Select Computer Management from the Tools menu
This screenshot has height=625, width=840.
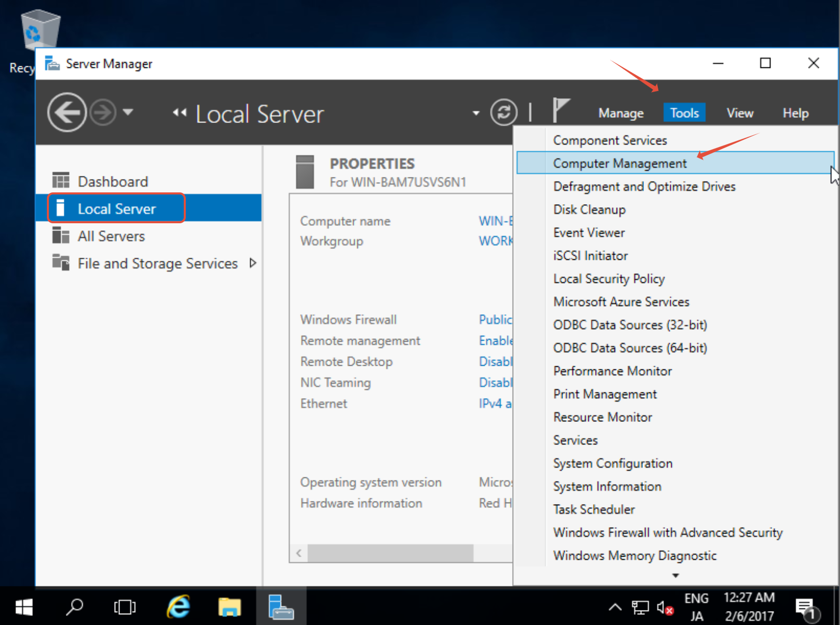click(619, 163)
